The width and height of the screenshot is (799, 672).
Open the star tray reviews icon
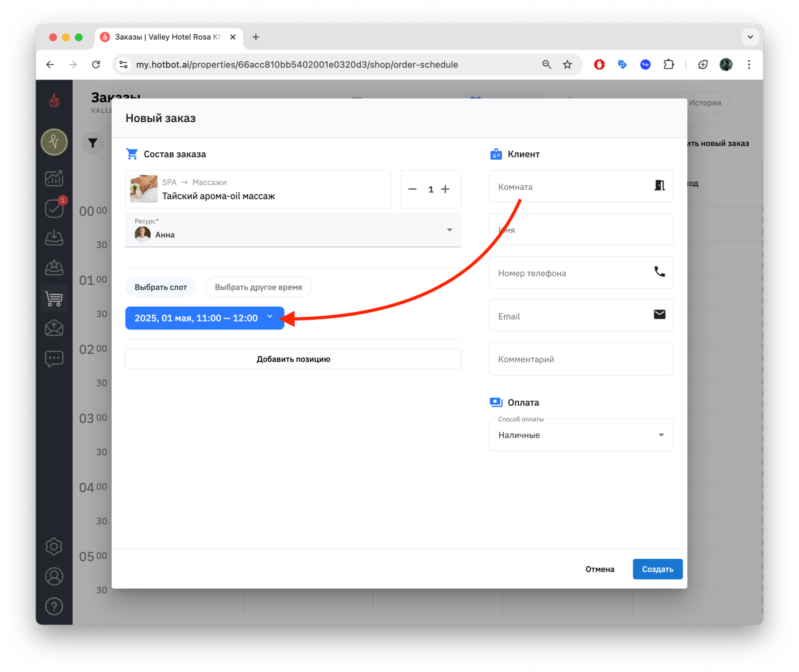click(x=54, y=268)
